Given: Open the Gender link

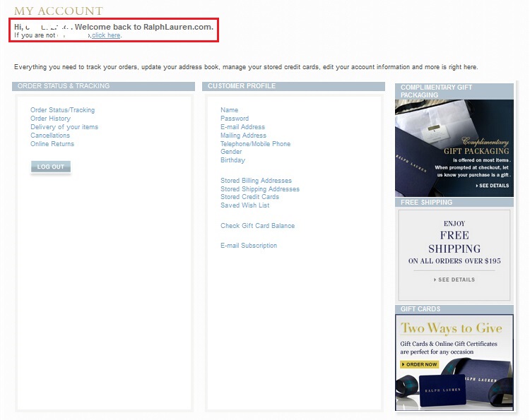Looking at the screenshot, I should tap(231, 152).
